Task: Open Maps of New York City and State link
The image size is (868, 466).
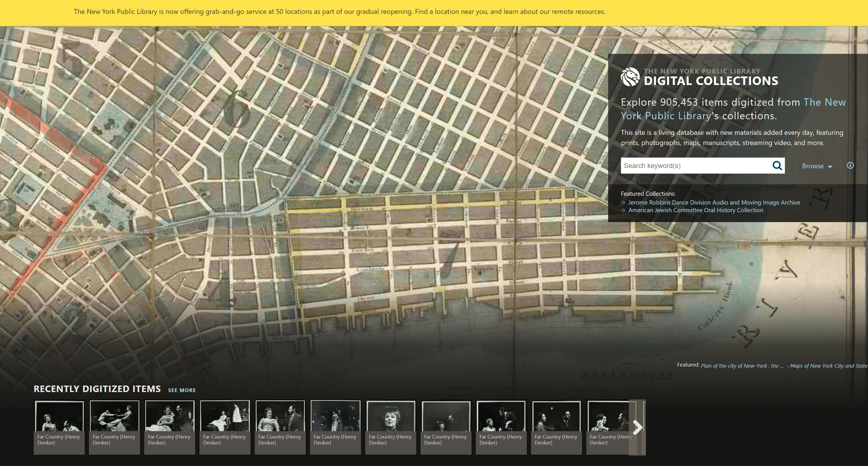Action: tap(828, 366)
